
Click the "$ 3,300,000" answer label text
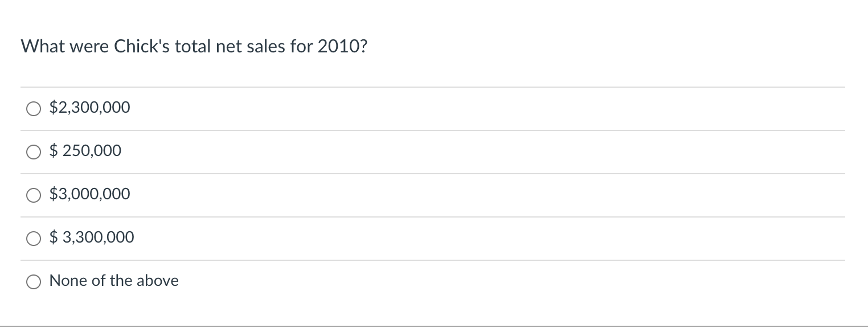tap(92, 237)
